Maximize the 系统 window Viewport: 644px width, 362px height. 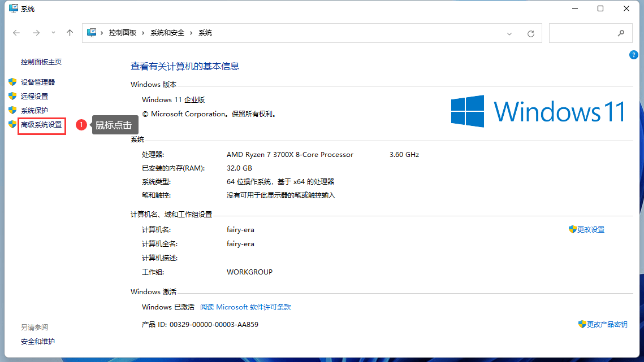click(x=600, y=8)
